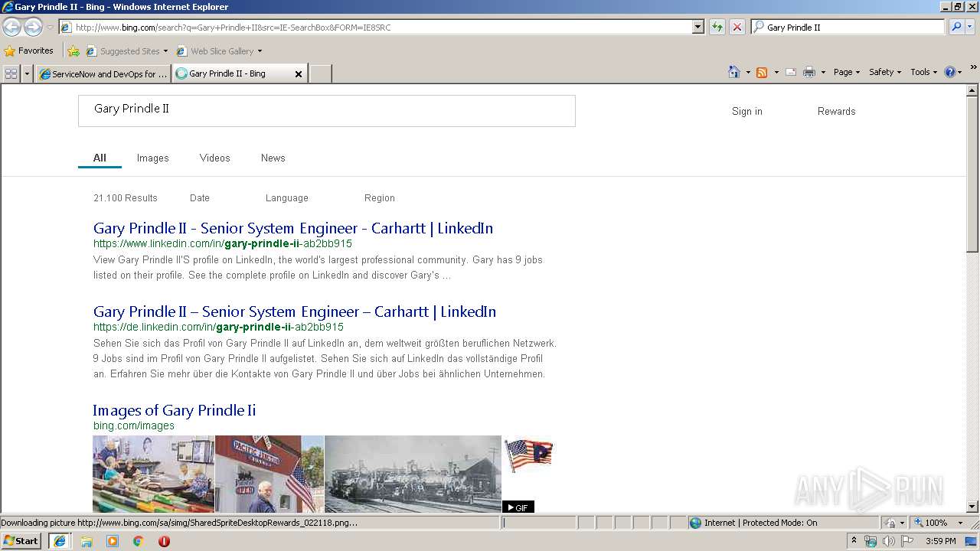980x551 pixels.
Task: Click the Stop loading X icon
Action: [737, 28]
